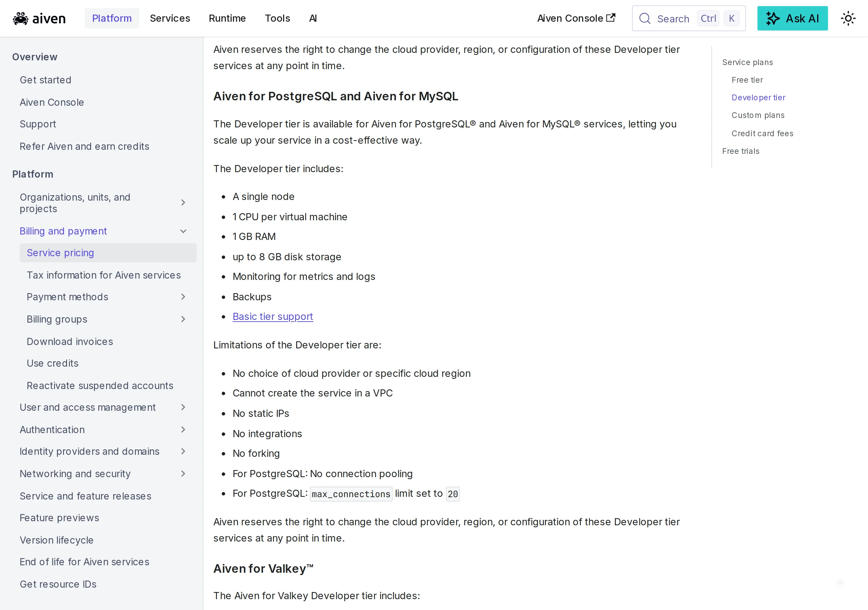
Task: Open Version lifecycle page
Action: pos(56,541)
